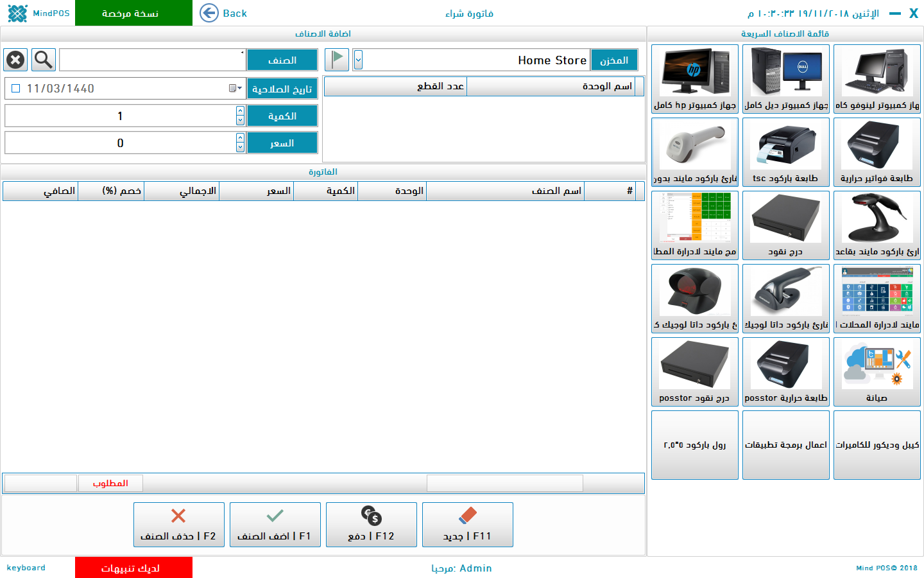
Task: Enable the expiry date checkbox
Action: [16, 89]
